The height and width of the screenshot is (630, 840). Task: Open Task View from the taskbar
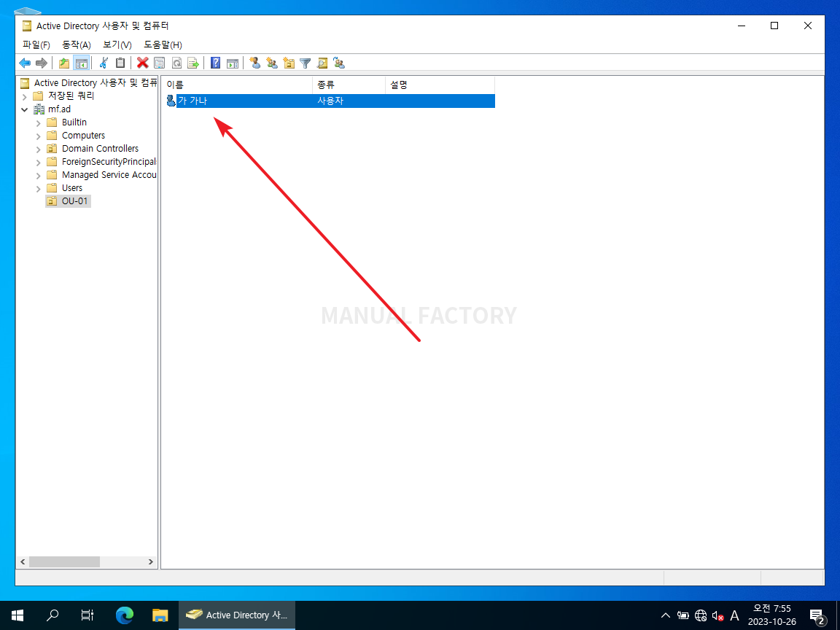(x=87, y=615)
